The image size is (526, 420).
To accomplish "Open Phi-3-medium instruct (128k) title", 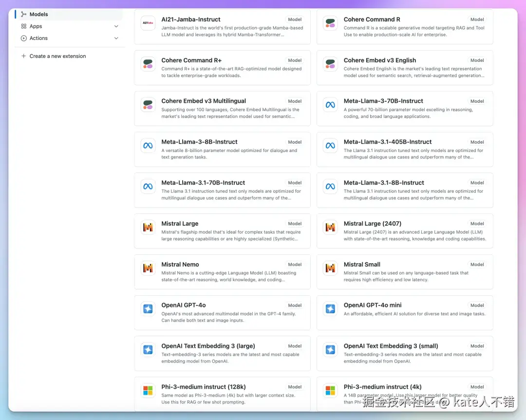I will [x=203, y=387].
